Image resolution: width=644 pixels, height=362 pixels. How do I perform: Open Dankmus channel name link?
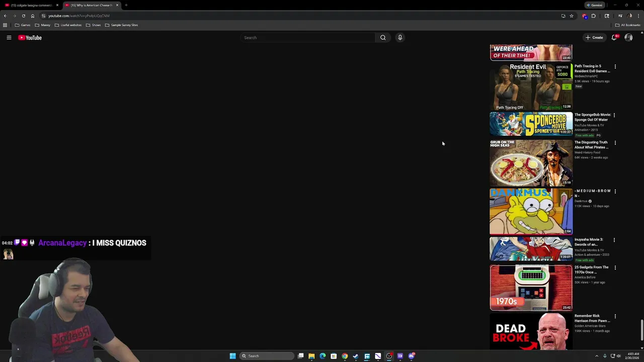[x=581, y=201]
